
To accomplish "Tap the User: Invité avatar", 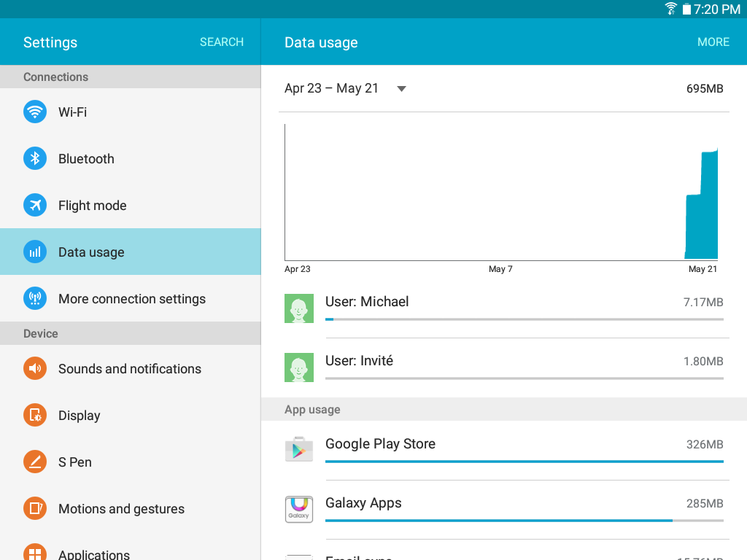I will [x=298, y=367].
